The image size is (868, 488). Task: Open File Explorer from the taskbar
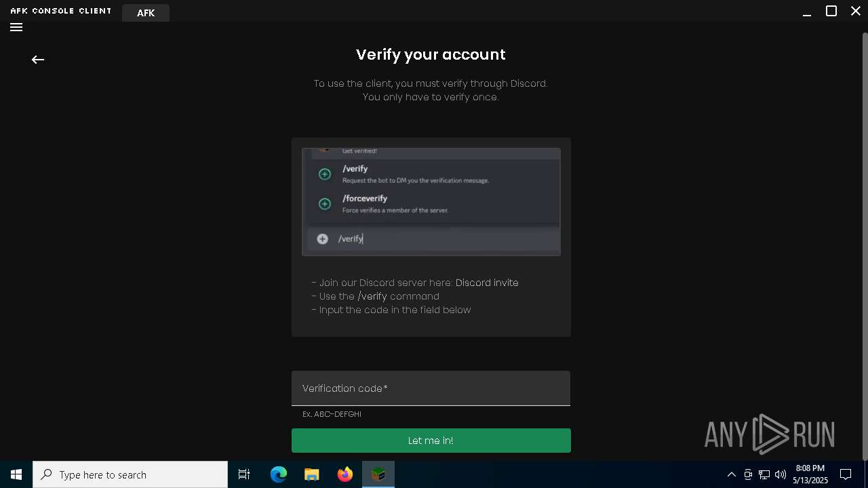pyautogui.click(x=311, y=474)
